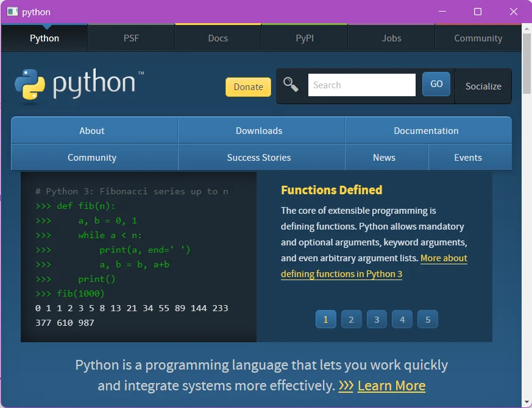Viewport: 532px width, 408px height.
Task: Open the Documentation navigation menu
Action: pyautogui.click(x=428, y=130)
